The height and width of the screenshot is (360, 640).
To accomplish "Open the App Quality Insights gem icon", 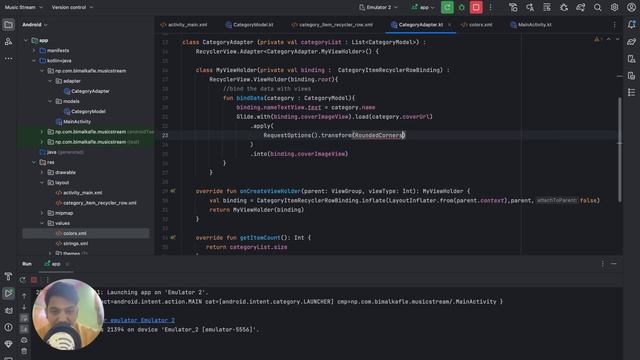I will point(8,344).
